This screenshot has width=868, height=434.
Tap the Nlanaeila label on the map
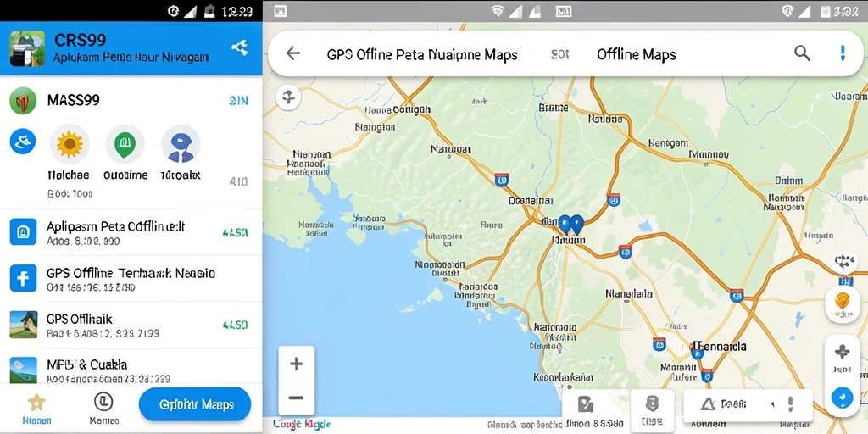[629, 293]
